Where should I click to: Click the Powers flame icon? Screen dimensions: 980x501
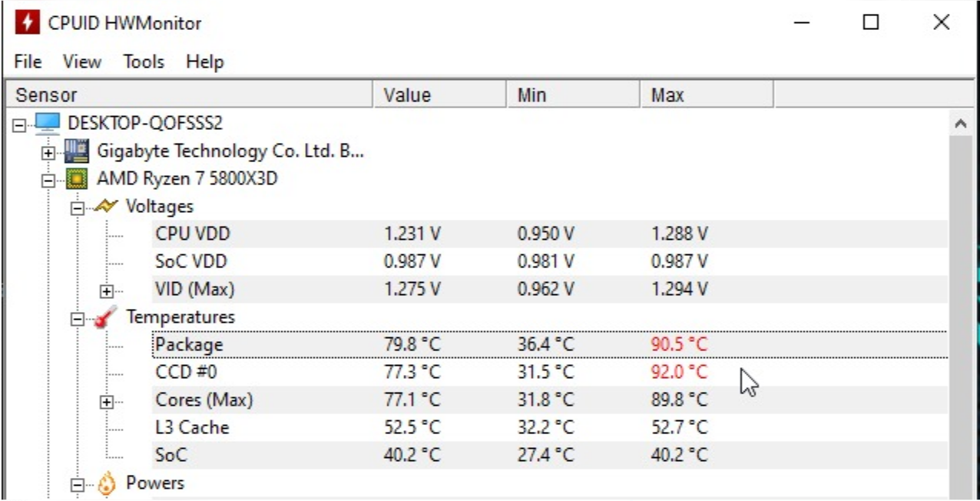108,483
